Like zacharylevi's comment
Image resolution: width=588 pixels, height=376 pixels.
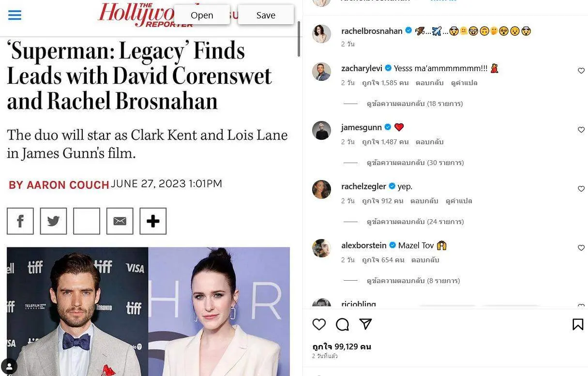(581, 71)
